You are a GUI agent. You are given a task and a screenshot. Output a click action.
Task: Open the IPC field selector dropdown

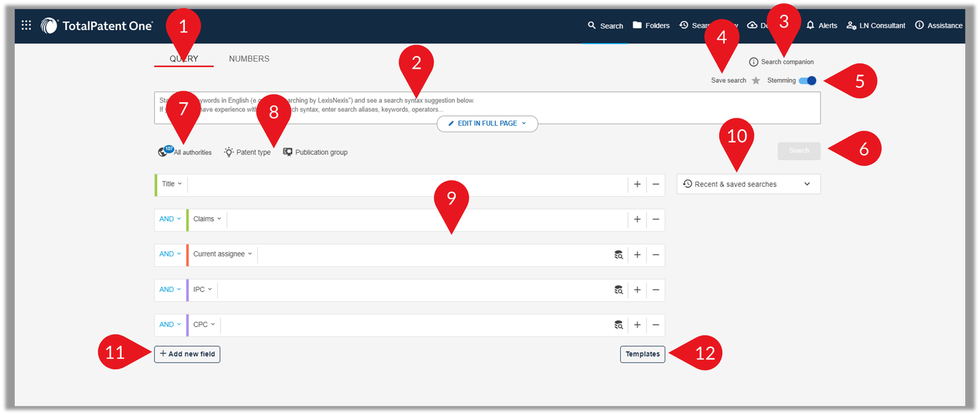(202, 290)
